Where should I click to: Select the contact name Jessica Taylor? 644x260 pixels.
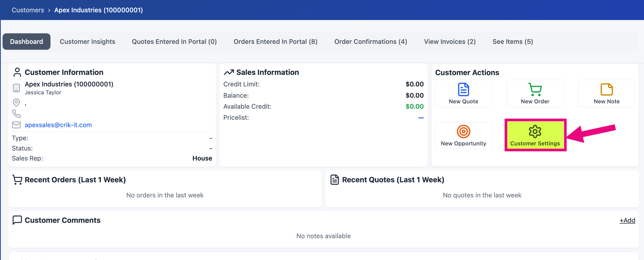tap(43, 92)
